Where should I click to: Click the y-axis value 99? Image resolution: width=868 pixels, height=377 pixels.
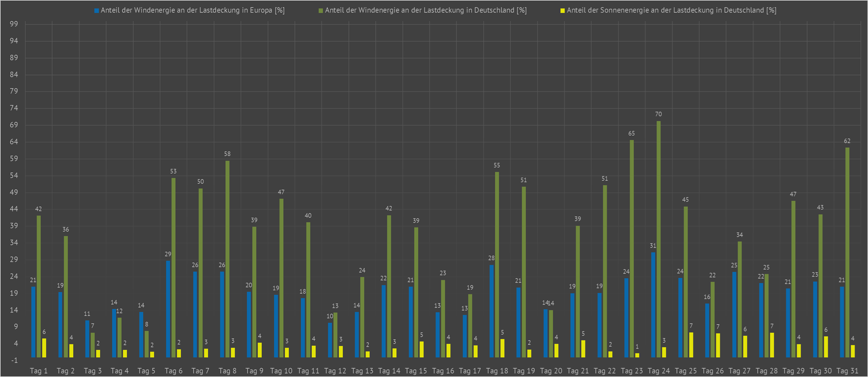(14, 24)
